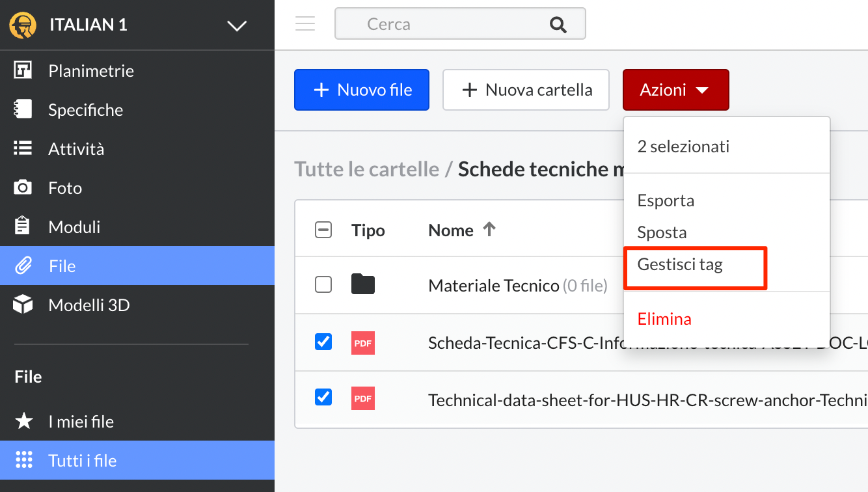Click the search magnifier icon
The height and width of the screenshot is (492, 868).
coord(558,25)
